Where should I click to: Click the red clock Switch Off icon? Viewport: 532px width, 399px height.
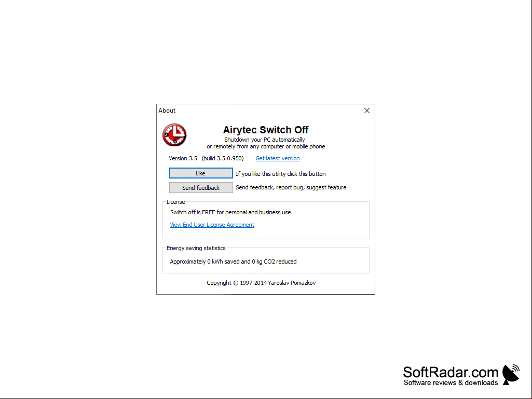pyautogui.click(x=174, y=135)
